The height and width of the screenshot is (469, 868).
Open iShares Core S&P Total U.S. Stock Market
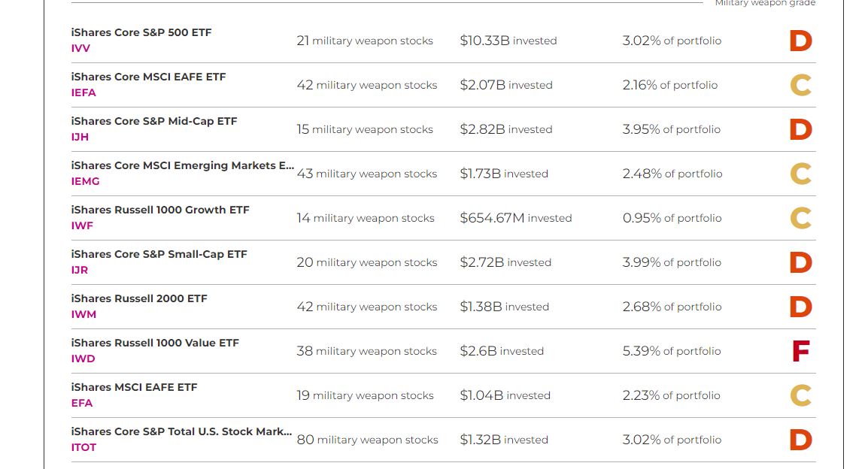[x=181, y=431]
